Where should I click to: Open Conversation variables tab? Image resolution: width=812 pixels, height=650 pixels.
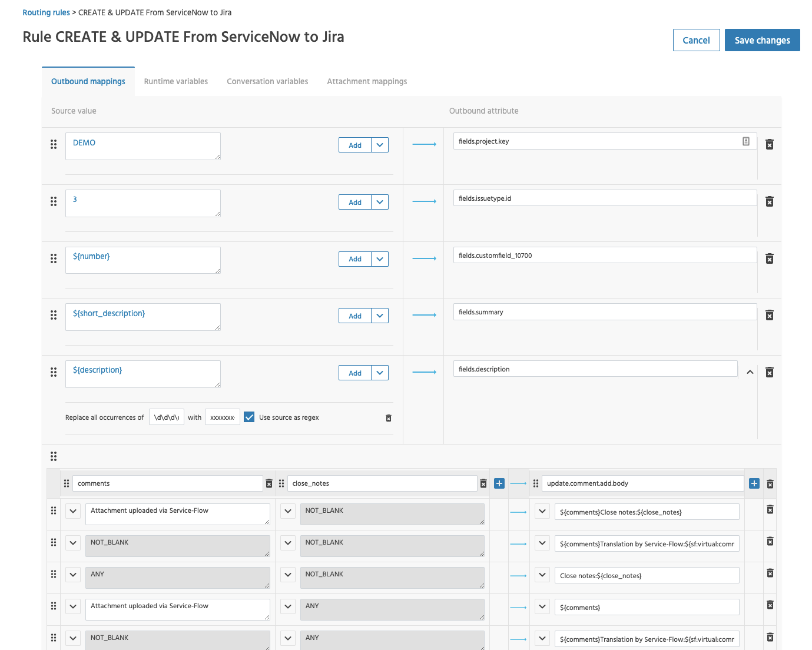click(x=267, y=81)
